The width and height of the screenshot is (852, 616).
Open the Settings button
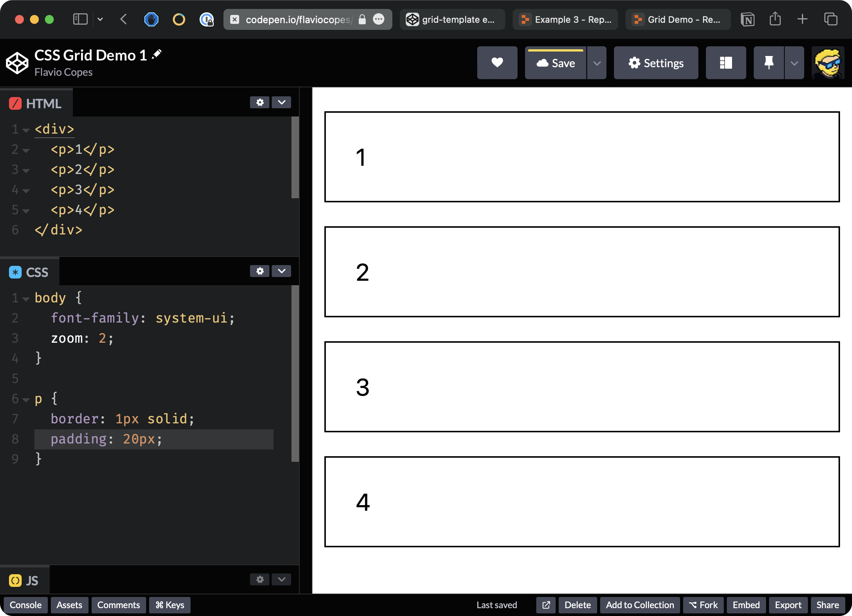point(655,63)
